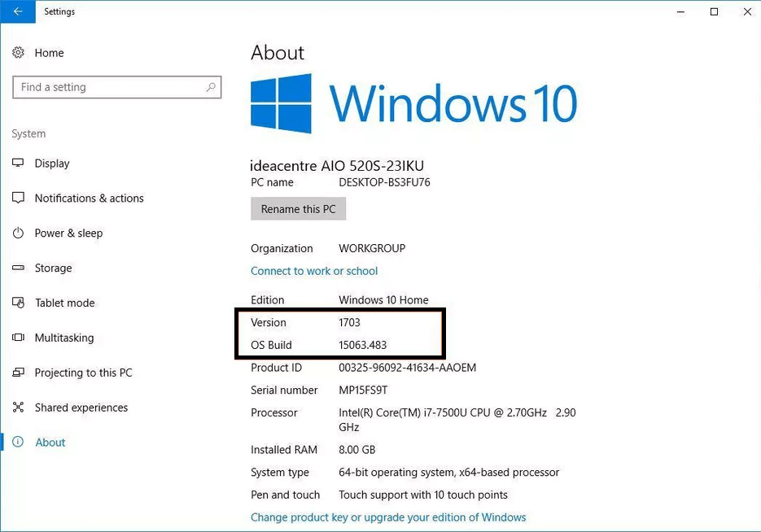Screen dimensions: 761x532
Task: Click the Power & sleep icon
Action: [x=18, y=233]
